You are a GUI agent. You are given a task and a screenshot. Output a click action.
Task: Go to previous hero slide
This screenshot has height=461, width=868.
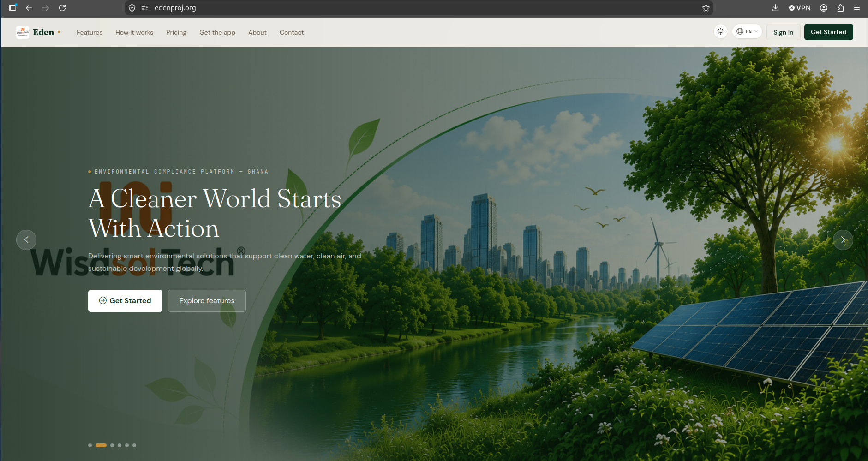click(26, 240)
